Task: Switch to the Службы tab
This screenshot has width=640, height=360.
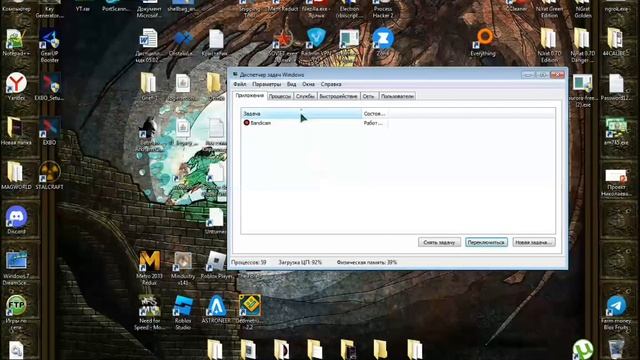Action: pos(305,96)
